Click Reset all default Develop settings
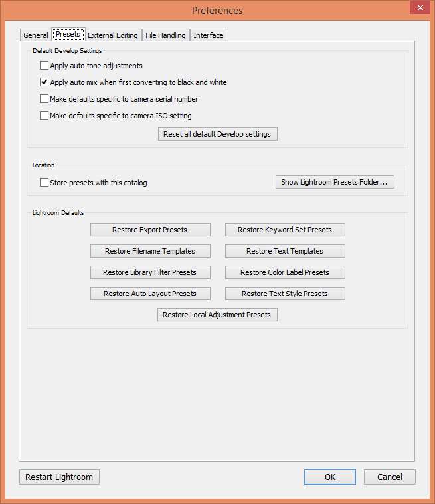 point(218,134)
